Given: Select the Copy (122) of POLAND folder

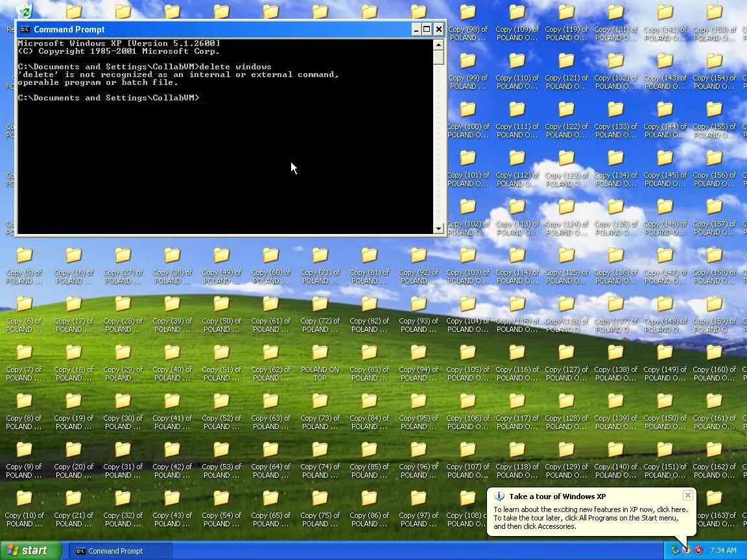Looking at the screenshot, I should (x=567, y=119).
